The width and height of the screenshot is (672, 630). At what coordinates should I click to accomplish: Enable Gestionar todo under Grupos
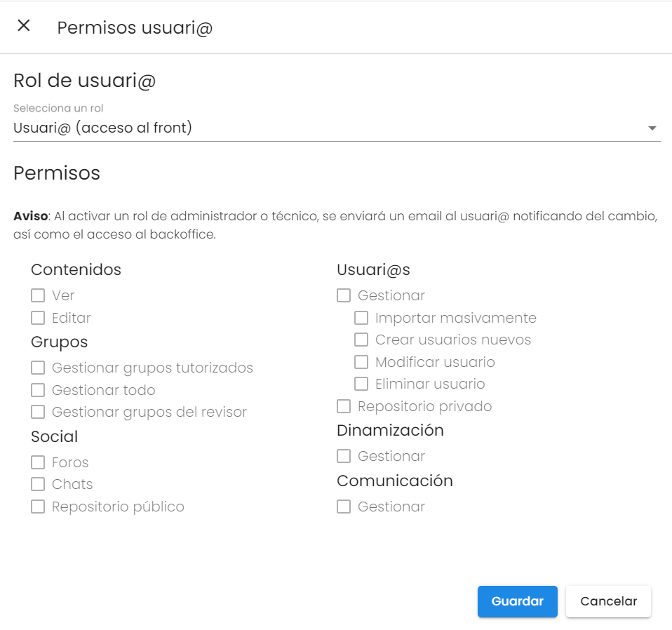(38, 390)
